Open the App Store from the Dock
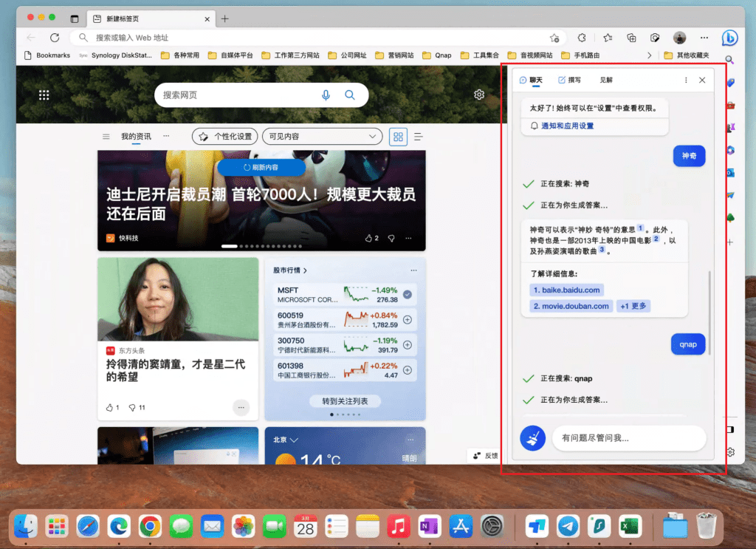The width and height of the screenshot is (756, 549). 461,526
